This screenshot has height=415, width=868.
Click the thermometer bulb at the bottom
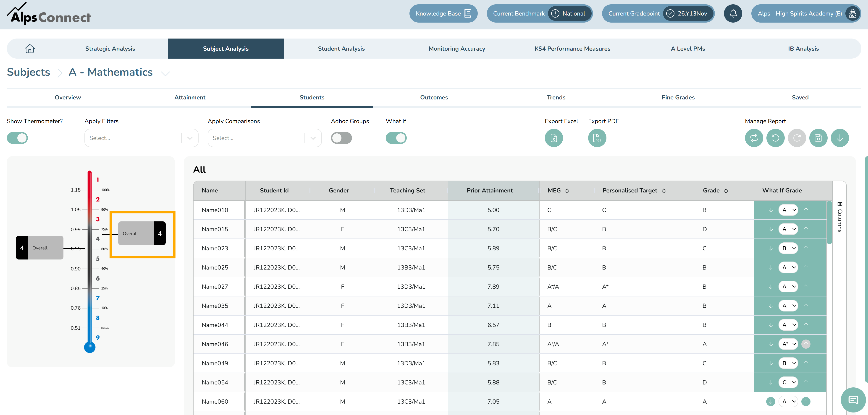click(89, 347)
